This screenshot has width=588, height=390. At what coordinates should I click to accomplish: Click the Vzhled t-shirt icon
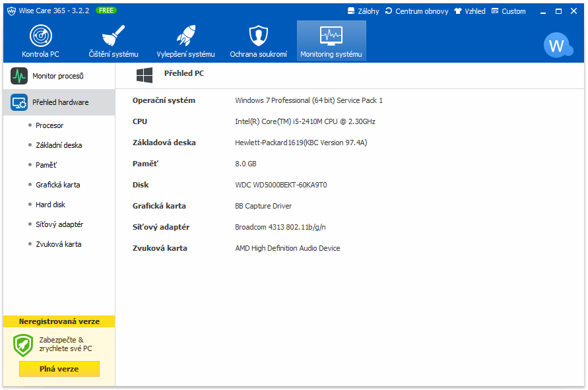point(457,11)
